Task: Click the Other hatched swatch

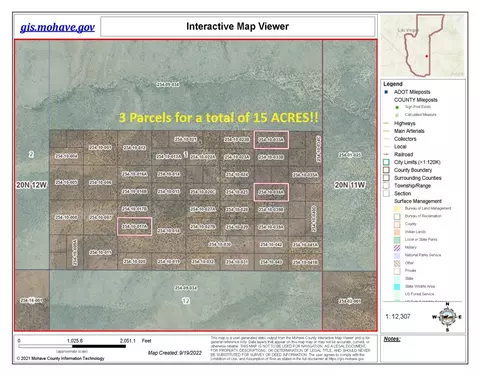Action: (x=397, y=263)
